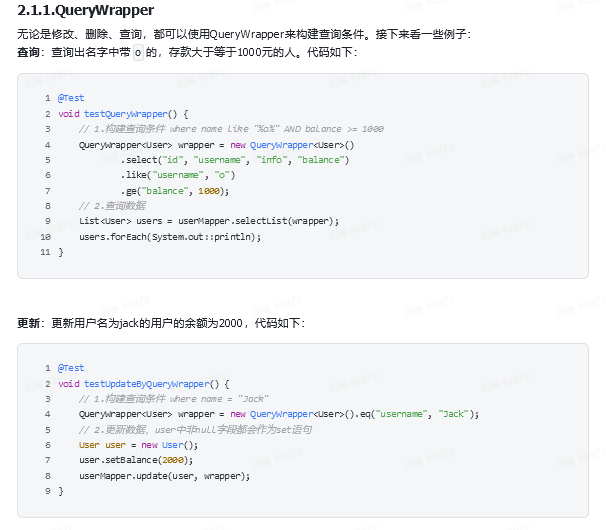
Task: Click line number 11 in first snippet
Action: [46, 252]
